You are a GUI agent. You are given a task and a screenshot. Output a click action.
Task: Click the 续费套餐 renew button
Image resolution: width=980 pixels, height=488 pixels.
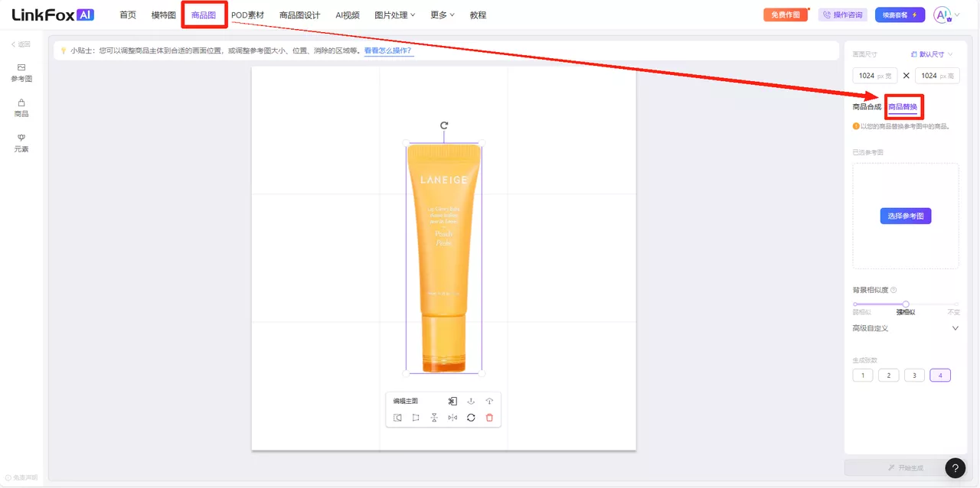tap(900, 15)
